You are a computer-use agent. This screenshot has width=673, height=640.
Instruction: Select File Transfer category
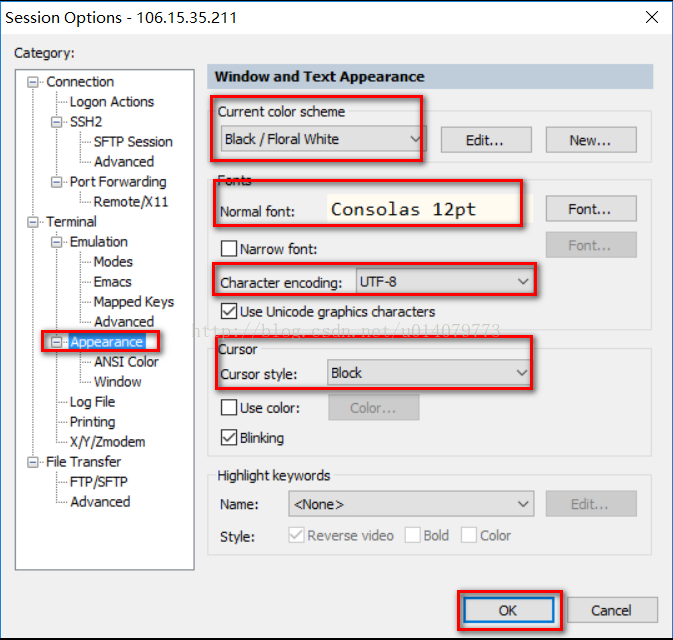(x=83, y=462)
